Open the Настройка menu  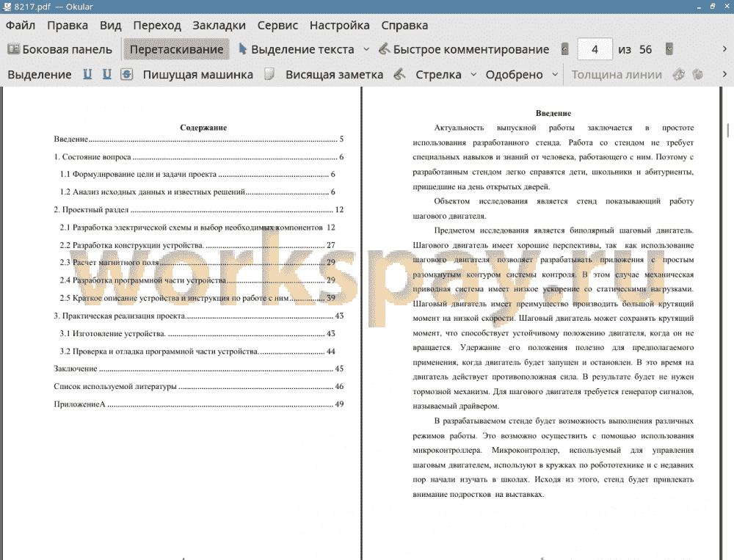[339, 25]
